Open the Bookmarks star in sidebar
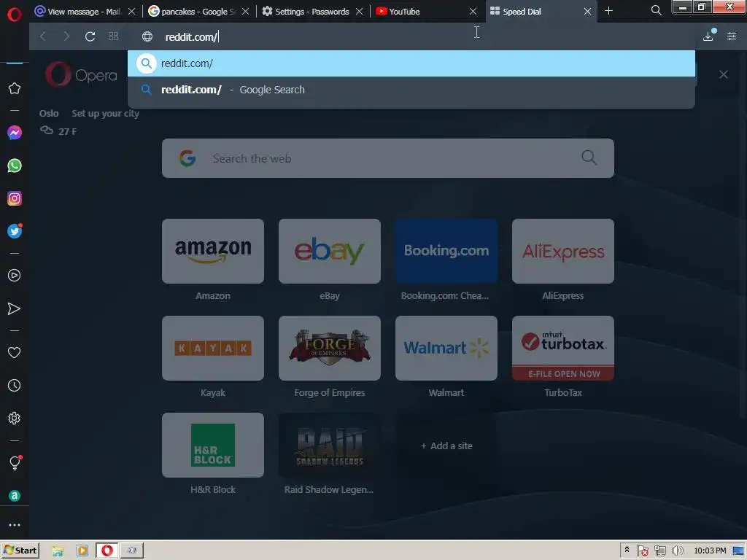 click(15, 88)
